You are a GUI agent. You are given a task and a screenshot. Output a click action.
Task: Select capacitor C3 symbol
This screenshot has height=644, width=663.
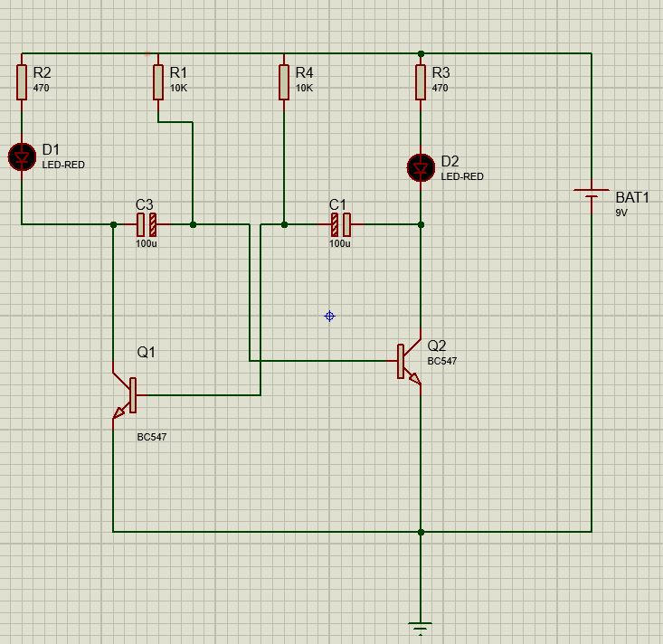click(x=147, y=224)
